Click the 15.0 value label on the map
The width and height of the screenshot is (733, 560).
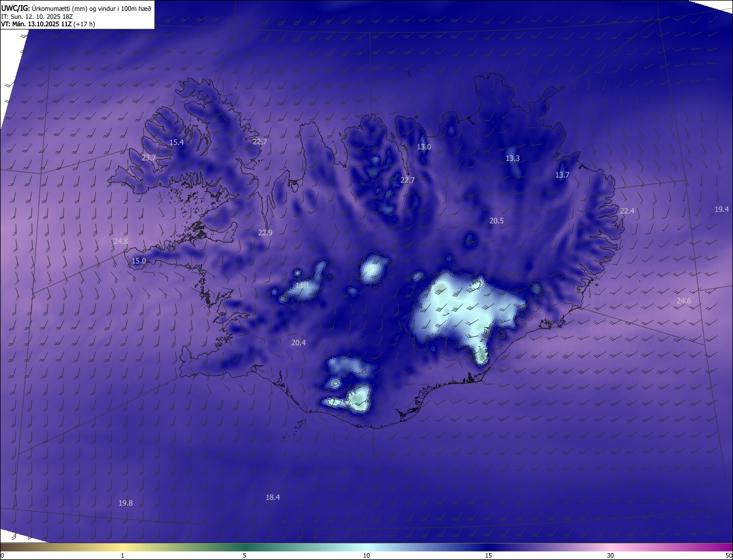[x=139, y=261]
